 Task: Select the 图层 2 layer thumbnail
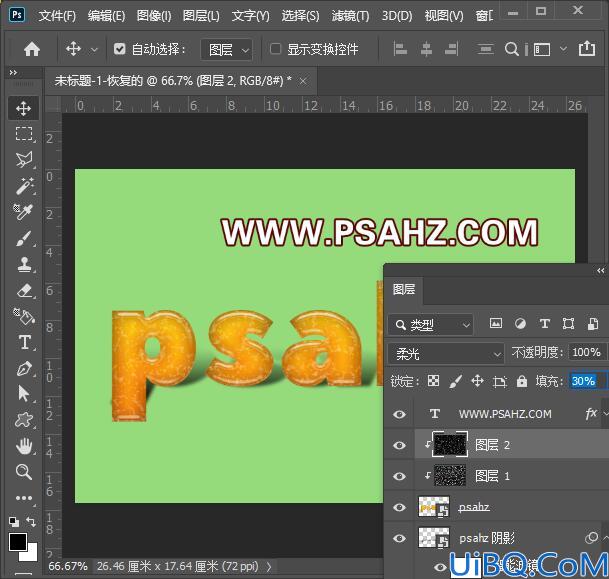pyautogui.click(x=450, y=444)
